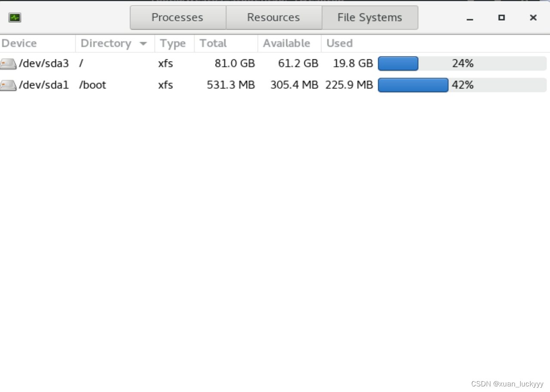Click the 61.2 GB available value
The image size is (550, 392).
298,64
